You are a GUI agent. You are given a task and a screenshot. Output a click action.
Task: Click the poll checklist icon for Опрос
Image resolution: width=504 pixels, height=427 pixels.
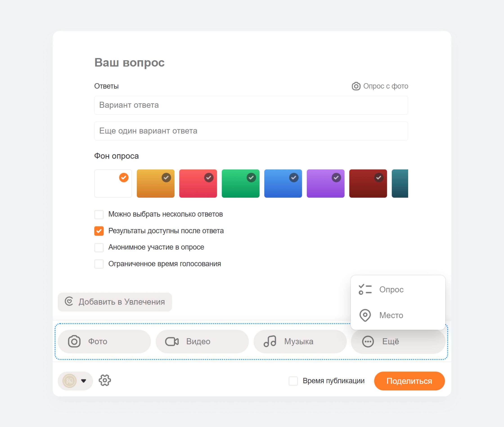pyautogui.click(x=365, y=289)
